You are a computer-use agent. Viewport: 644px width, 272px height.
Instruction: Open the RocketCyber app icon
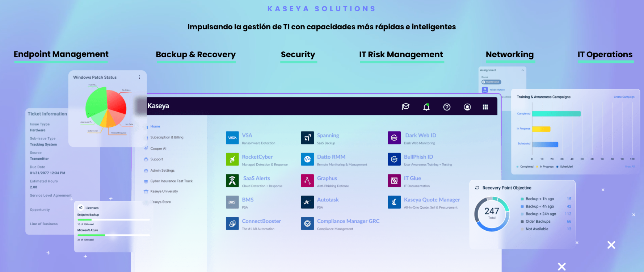[232, 159]
